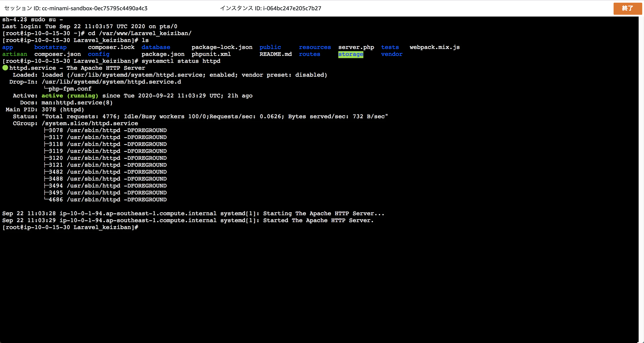
Task: Click composer.json in the listing
Action: (57, 54)
